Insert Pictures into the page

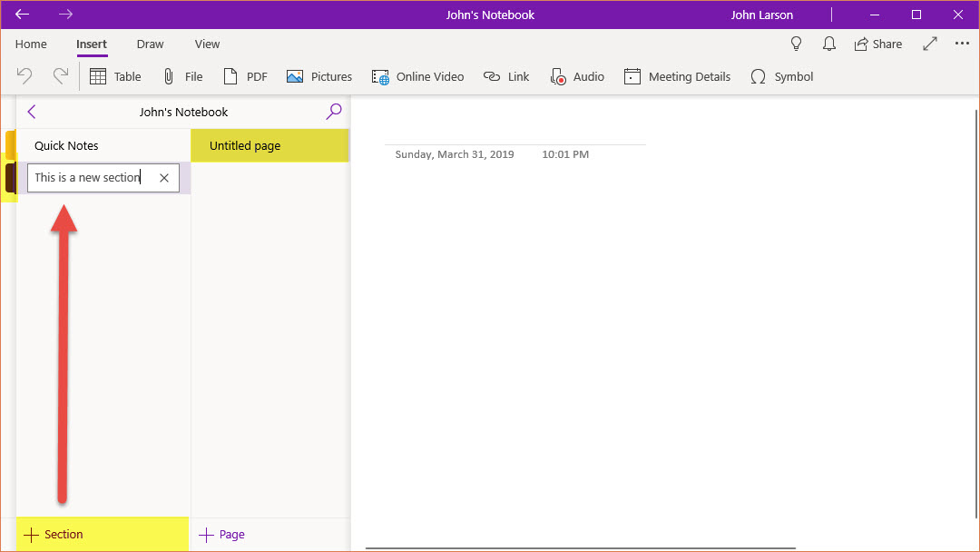coord(319,77)
